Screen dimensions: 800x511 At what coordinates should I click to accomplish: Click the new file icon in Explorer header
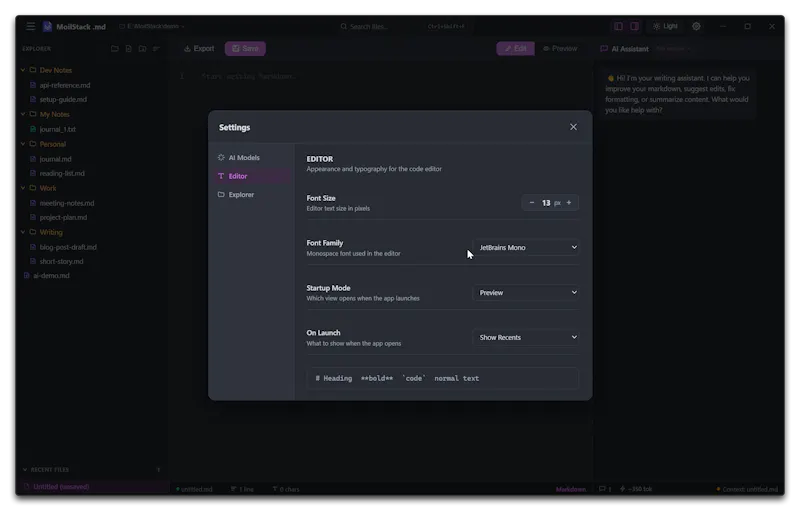(x=129, y=48)
